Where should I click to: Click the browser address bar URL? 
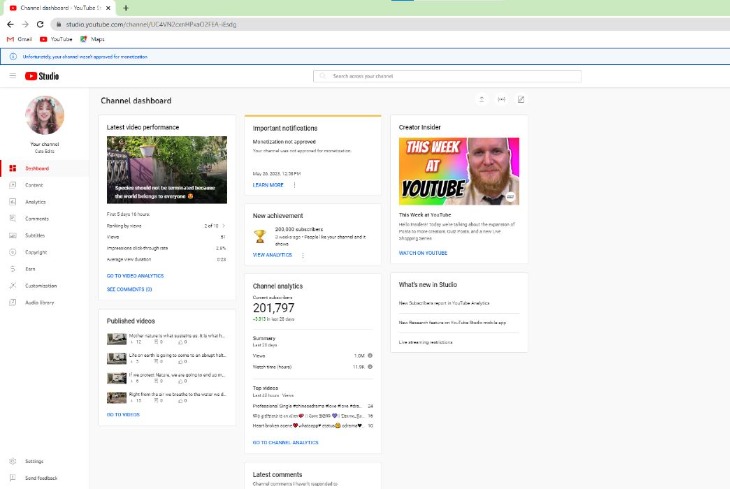[x=151, y=24]
